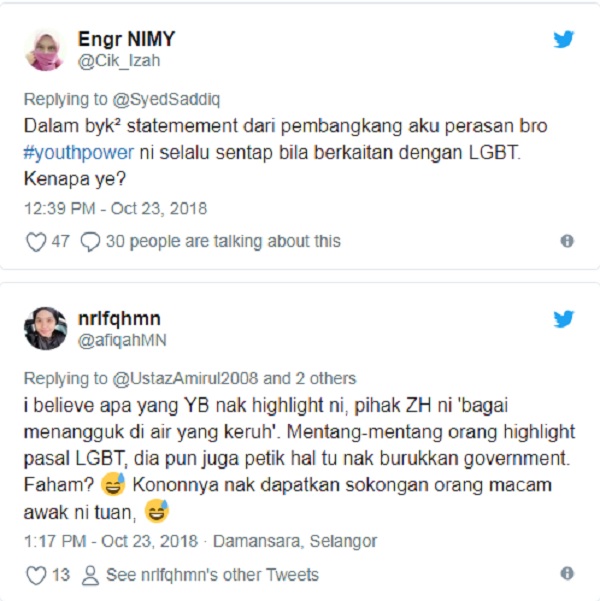Open the @SyedSaddiq reply mention

coord(166,99)
